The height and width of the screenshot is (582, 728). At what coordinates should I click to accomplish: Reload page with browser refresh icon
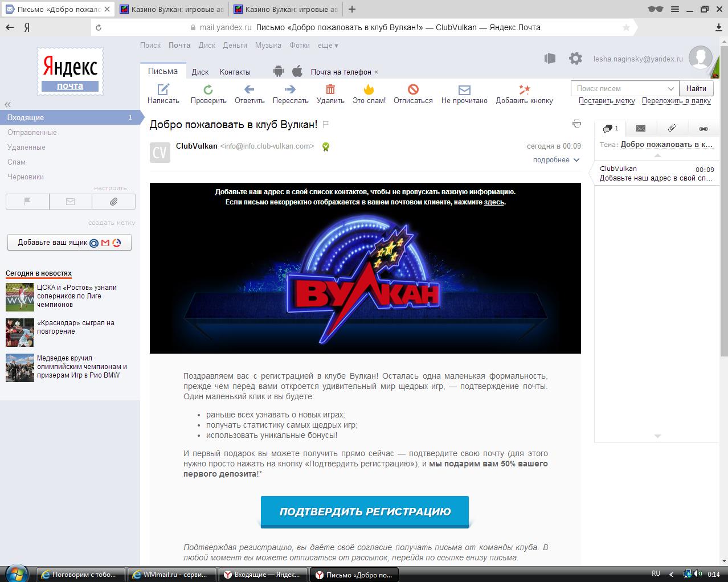pos(99,27)
